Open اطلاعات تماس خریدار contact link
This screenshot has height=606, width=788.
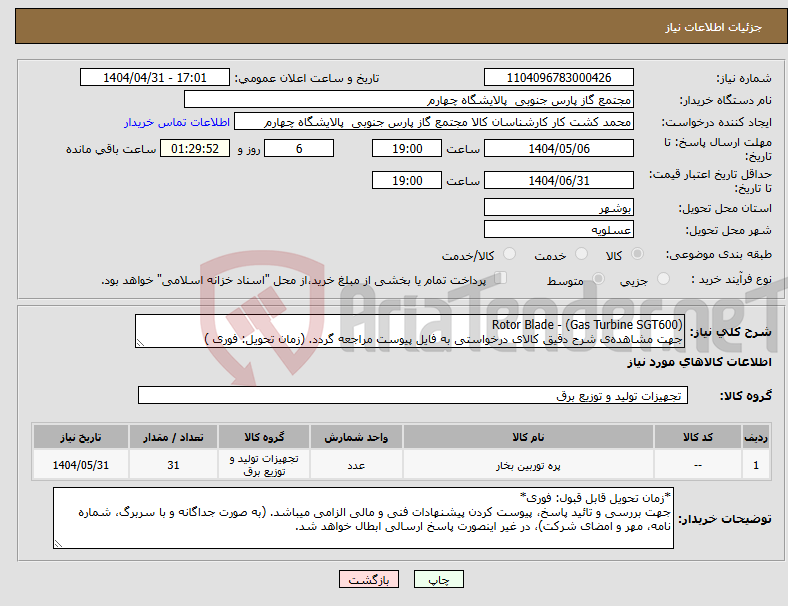point(177,122)
